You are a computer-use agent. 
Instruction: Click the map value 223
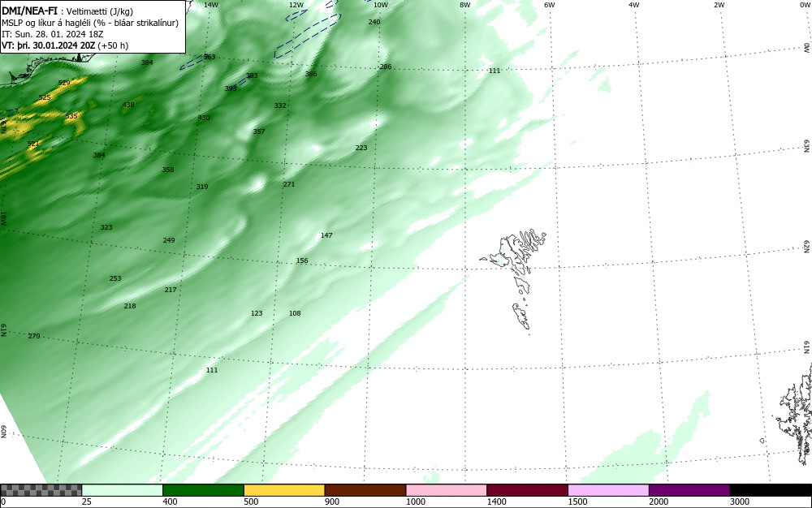pos(361,148)
